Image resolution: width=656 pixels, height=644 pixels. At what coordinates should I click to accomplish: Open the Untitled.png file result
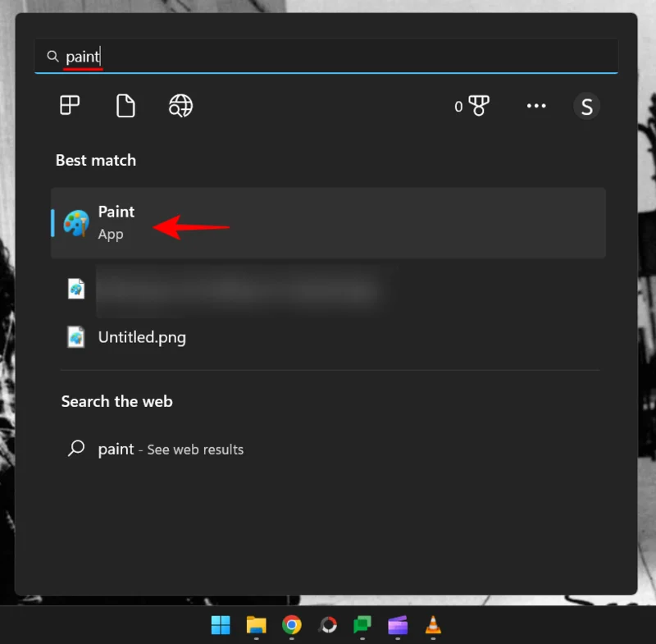coord(142,337)
